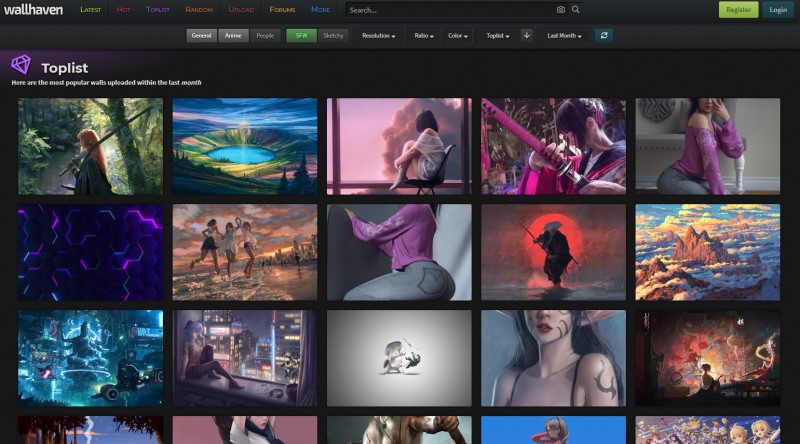Click the green Register button
The image size is (800, 444).
pyautogui.click(x=738, y=10)
